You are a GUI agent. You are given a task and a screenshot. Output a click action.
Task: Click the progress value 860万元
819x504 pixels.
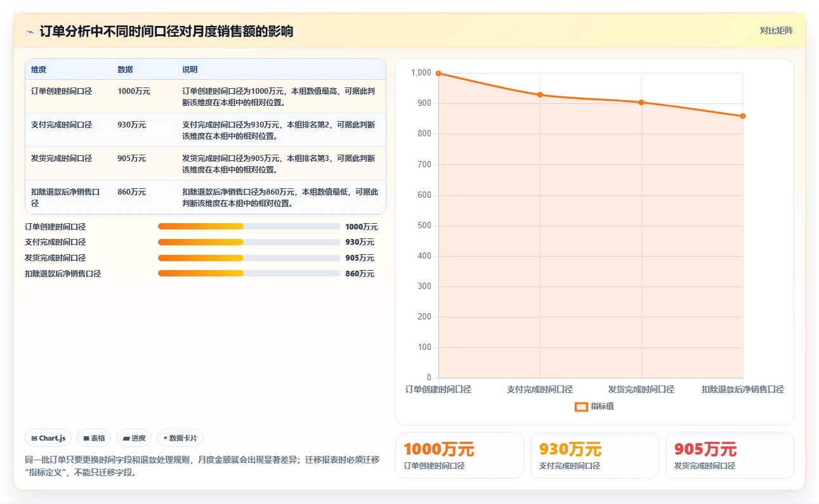(360, 274)
